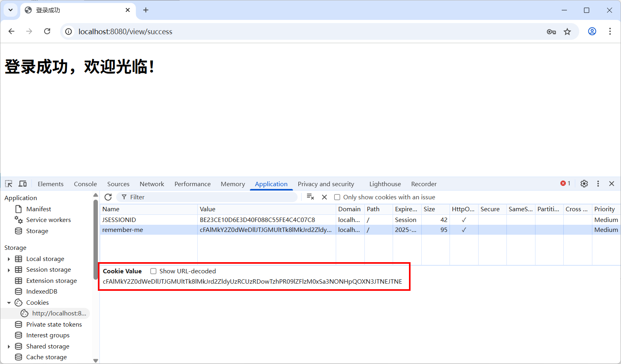Switch to the Network tab

point(152,184)
